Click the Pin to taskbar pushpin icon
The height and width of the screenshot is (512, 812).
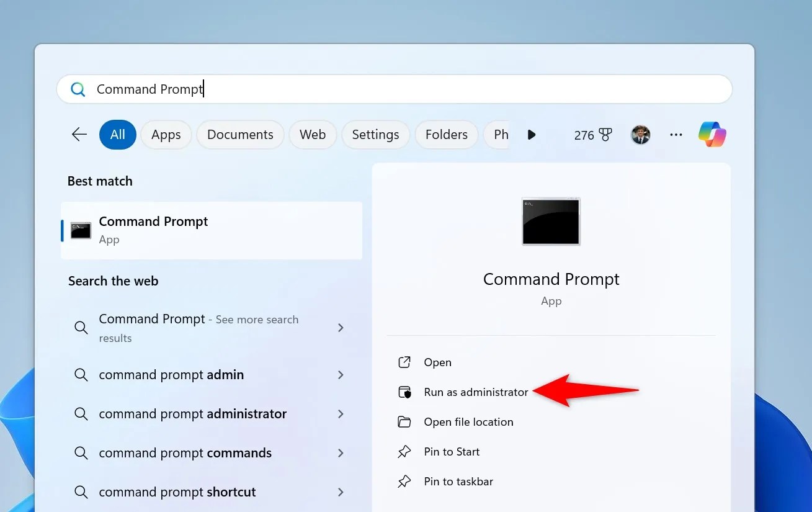[404, 481]
